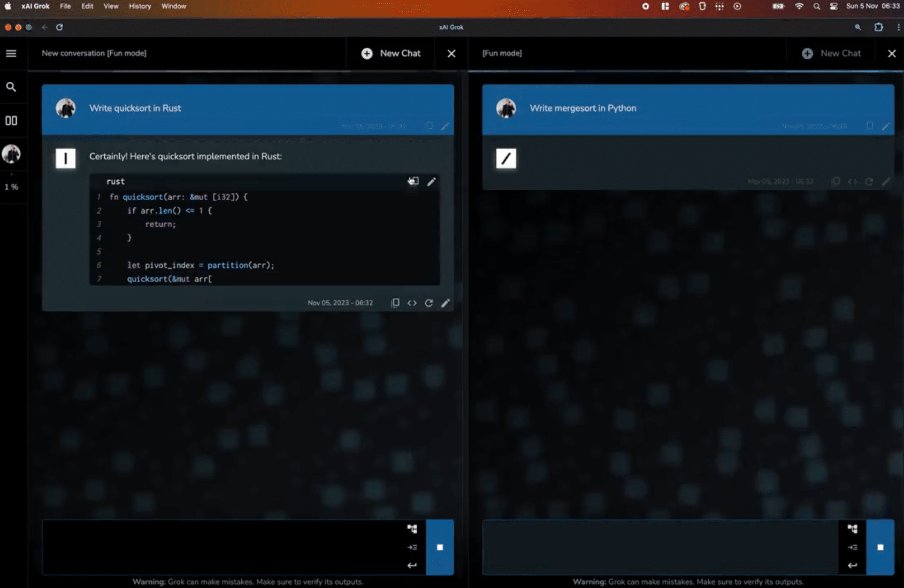Open the View menu in menu bar
904x588 pixels.
point(111,6)
